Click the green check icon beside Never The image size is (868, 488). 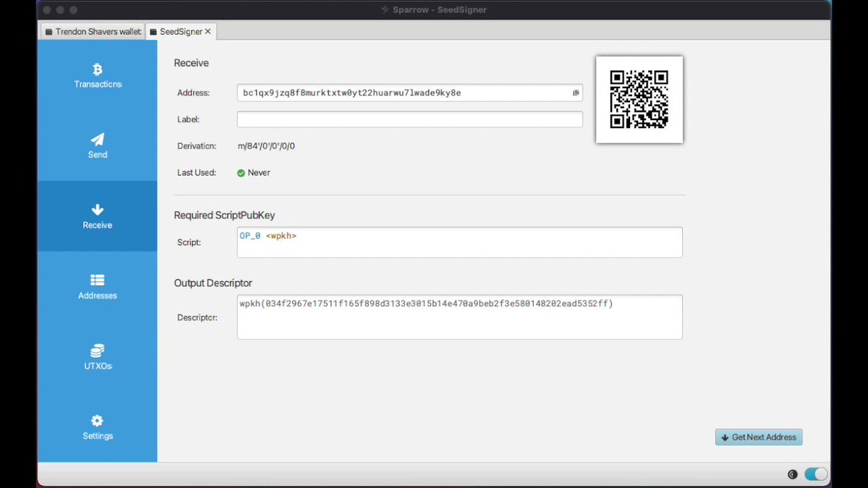[x=241, y=173]
